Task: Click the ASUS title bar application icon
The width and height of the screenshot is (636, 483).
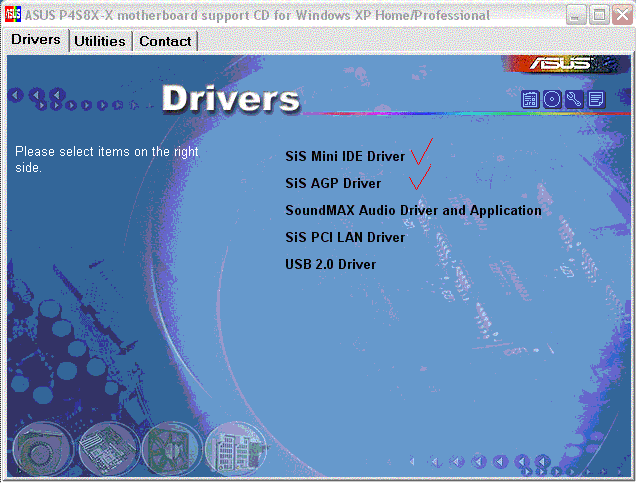Action: click(13, 14)
